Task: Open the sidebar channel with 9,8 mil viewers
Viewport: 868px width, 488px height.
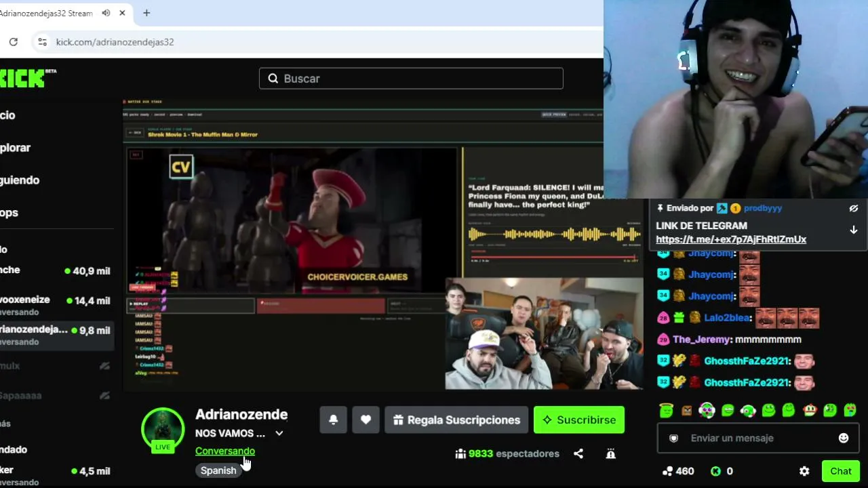Action: pyautogui.click(x=57, y=335)
